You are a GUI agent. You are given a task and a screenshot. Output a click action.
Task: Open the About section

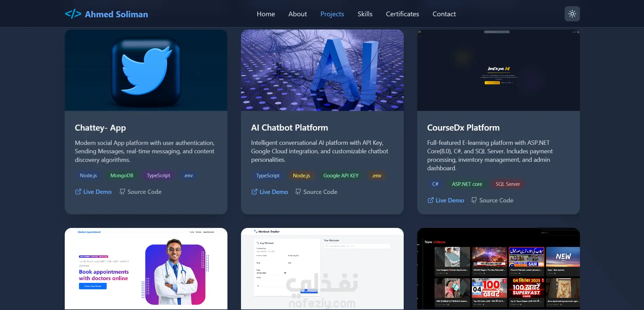click(298, 14)
